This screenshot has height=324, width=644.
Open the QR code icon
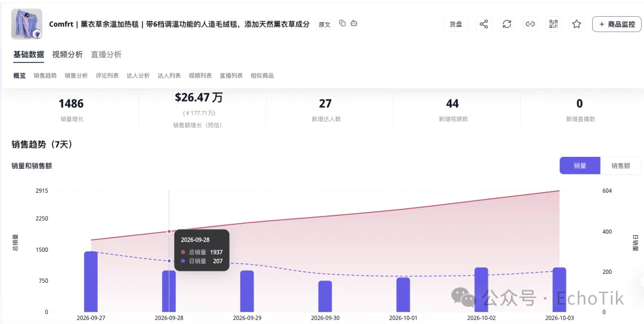tap(553, 24)
